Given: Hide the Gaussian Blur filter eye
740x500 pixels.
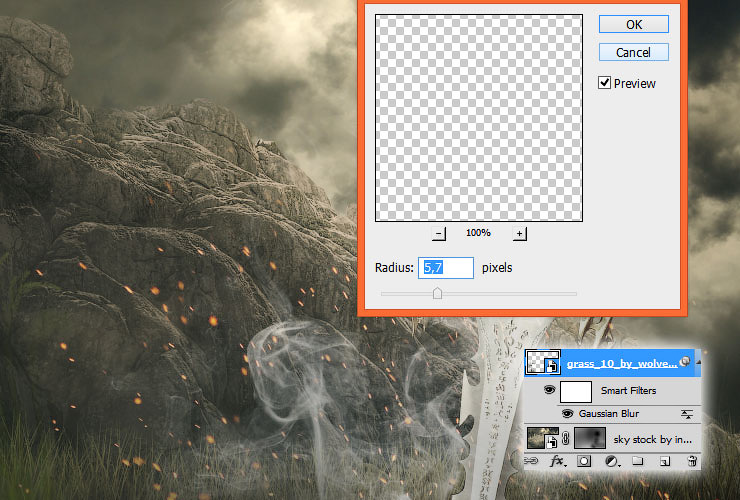Looking at the screenshot, I should [x=567, y=414].
